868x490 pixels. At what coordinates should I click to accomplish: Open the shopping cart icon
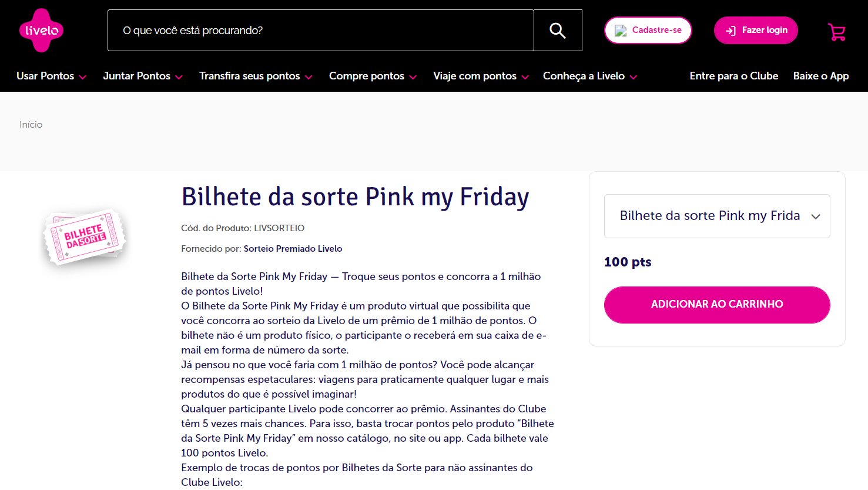click(836, 31)
